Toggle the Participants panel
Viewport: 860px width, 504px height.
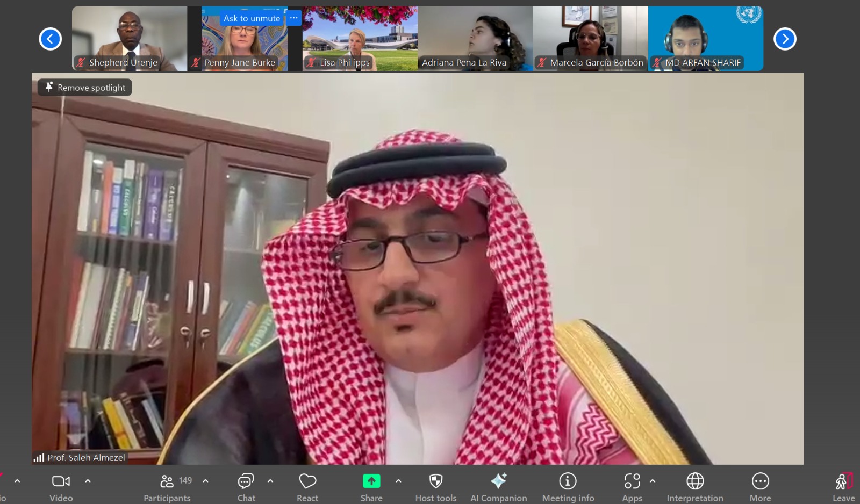167,481
